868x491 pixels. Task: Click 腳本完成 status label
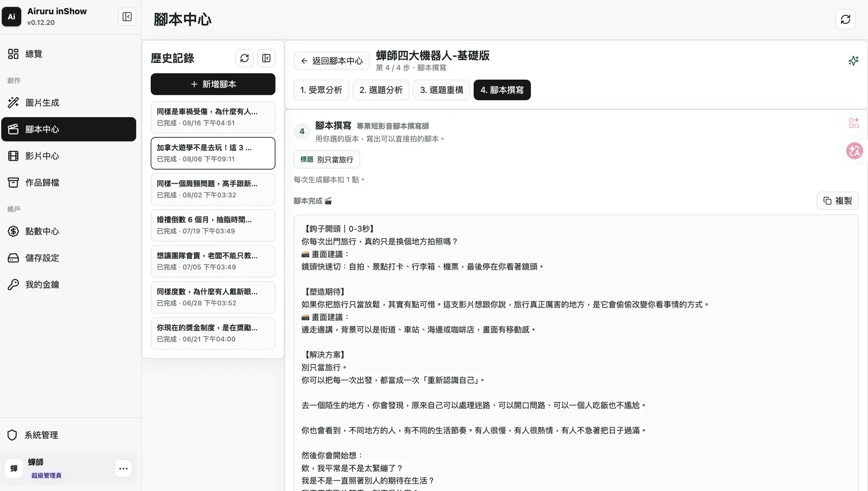[312, 201]
